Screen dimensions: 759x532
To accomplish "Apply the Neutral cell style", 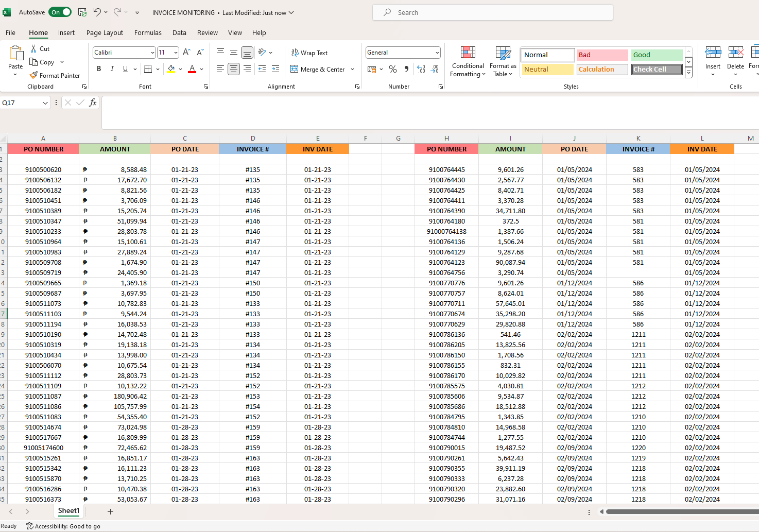I will coord(547,69).
